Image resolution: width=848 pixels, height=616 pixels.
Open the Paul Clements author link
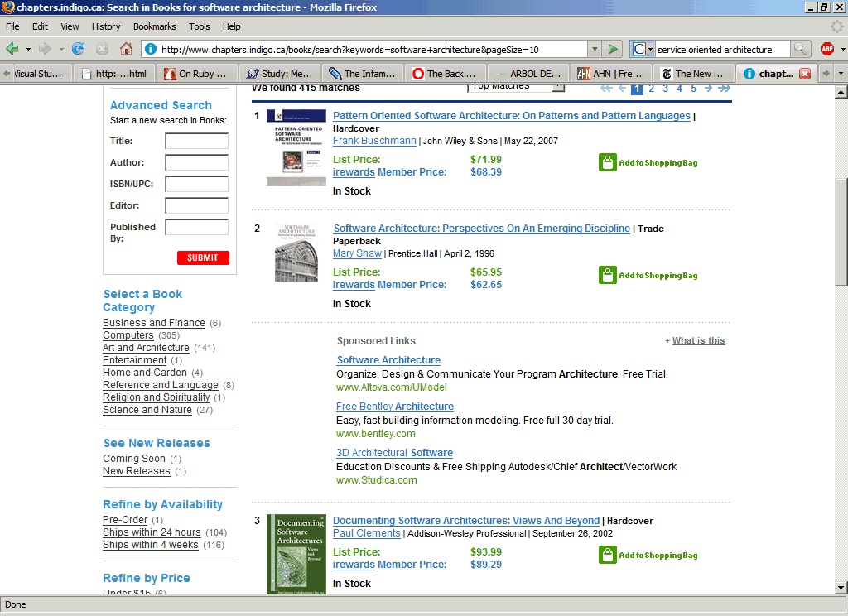pyautogui.click(x=366, y=533)
